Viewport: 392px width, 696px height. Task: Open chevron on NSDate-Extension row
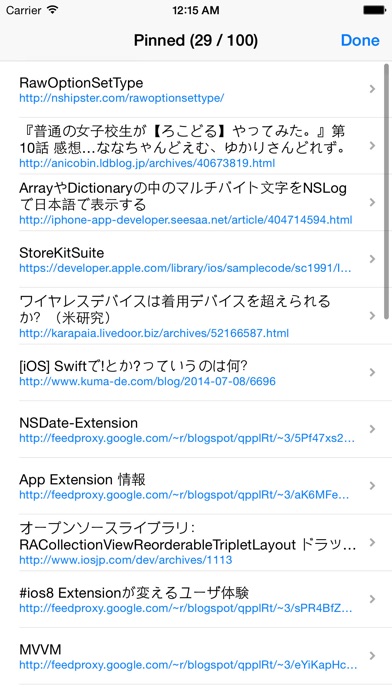pos(372,429)
